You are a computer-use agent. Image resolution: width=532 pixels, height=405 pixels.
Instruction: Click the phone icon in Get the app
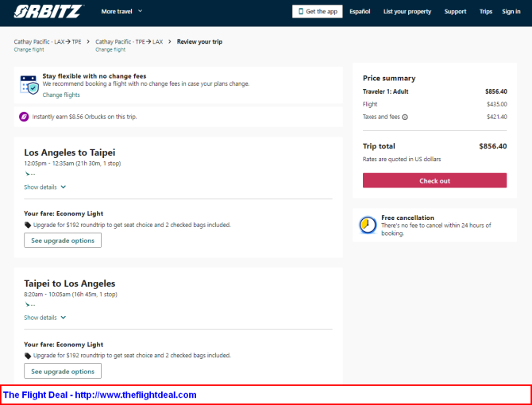point(301,11)
